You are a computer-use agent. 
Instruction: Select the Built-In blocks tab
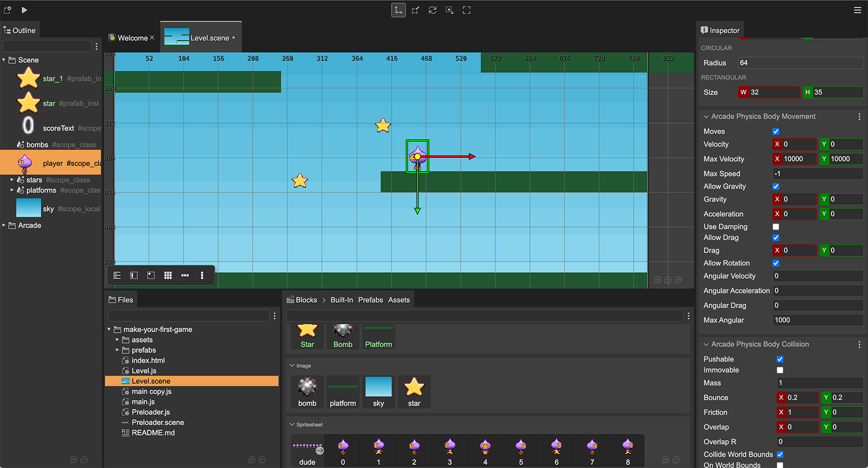coord(342,300)
